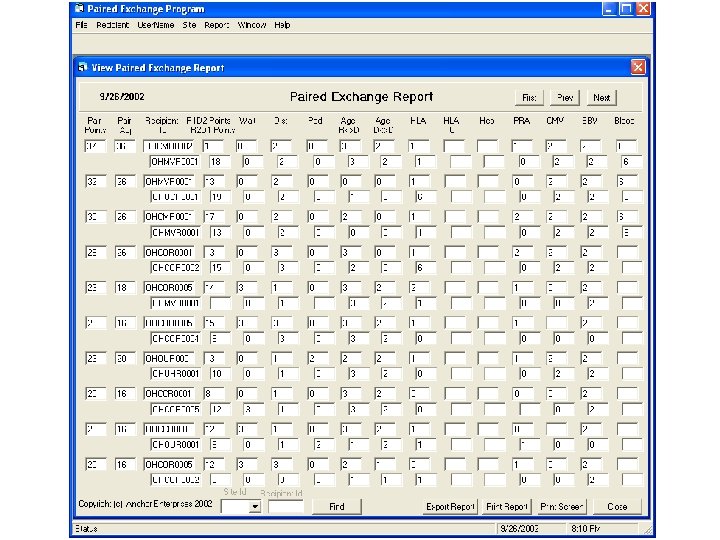Click the View Paired Exchange Report window icon
The height and width of the screenshot is (540, 720).
click(83, 68)
